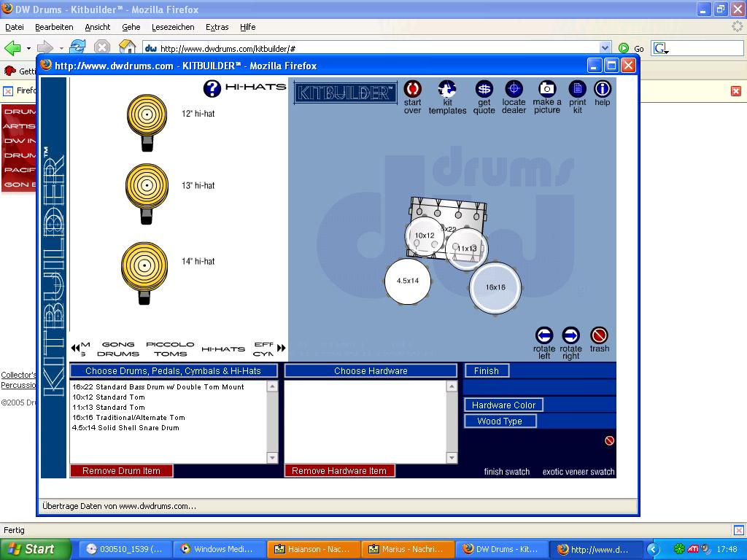This screenshot has width=747, height=560.
Task: Click the get quote dollar icon
Action: 484,89
